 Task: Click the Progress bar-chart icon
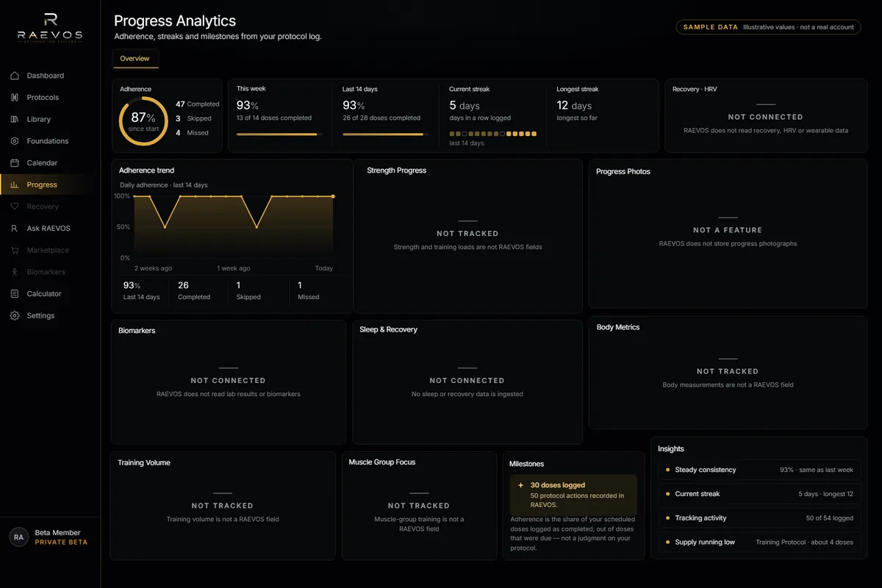pos(15,184)
